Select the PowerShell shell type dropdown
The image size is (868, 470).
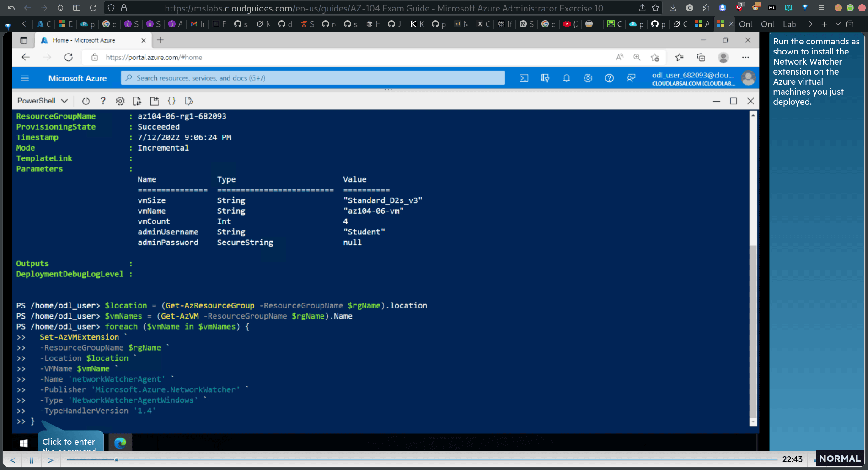(42, 101)
